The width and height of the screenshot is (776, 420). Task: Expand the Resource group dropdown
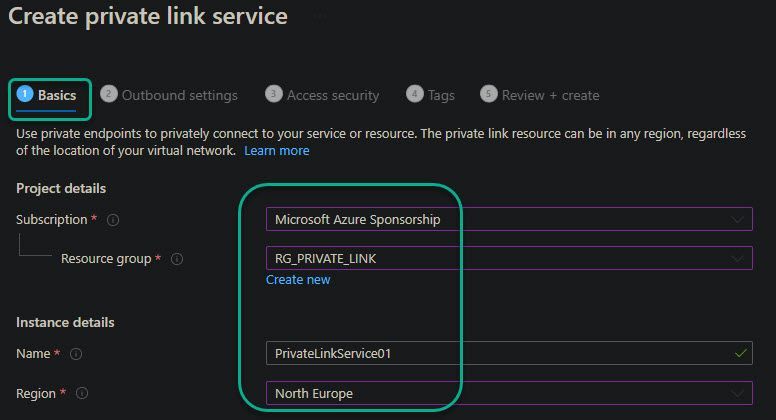point(508,259)
